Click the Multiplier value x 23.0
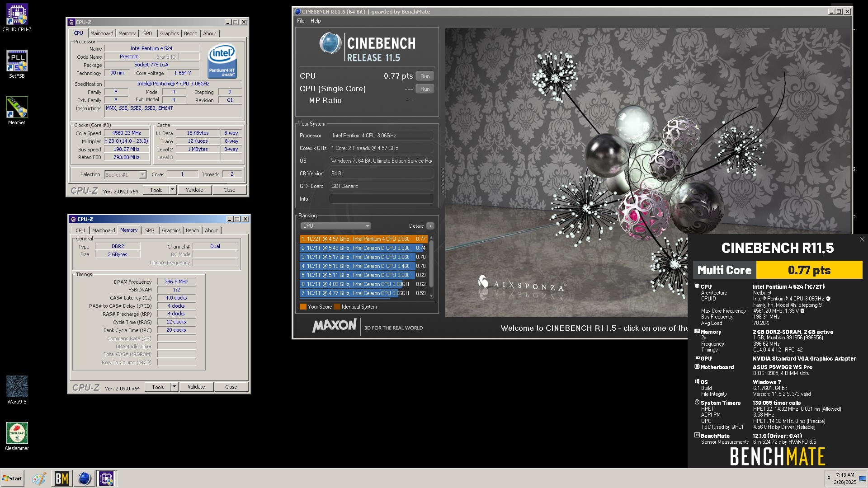868x488 pixels. 127,141
